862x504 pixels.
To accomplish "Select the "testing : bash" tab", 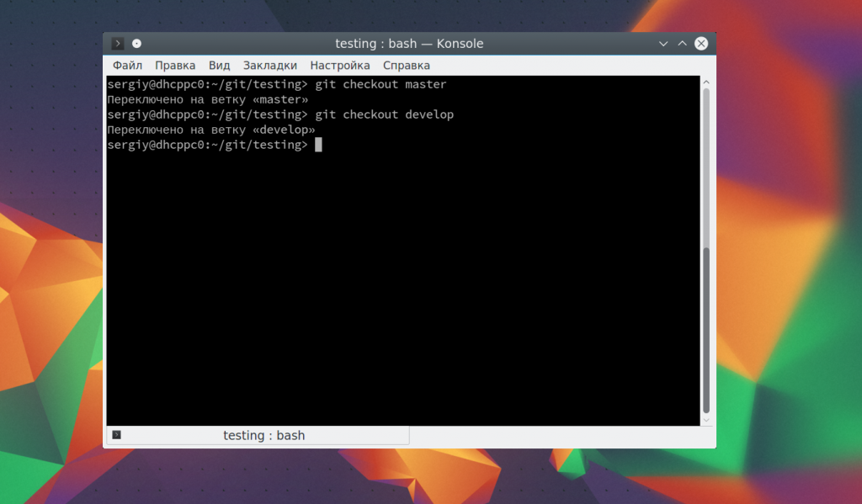I will [263, 435].
